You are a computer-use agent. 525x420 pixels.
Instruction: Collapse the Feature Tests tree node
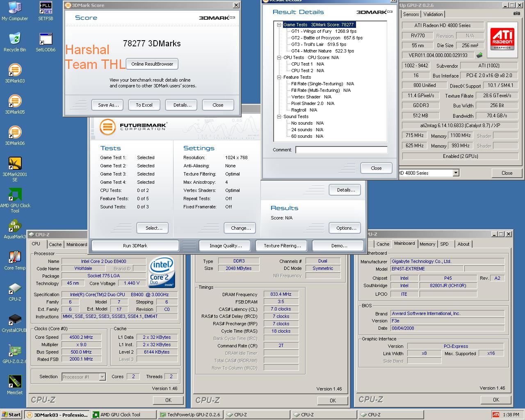point(279,77)
